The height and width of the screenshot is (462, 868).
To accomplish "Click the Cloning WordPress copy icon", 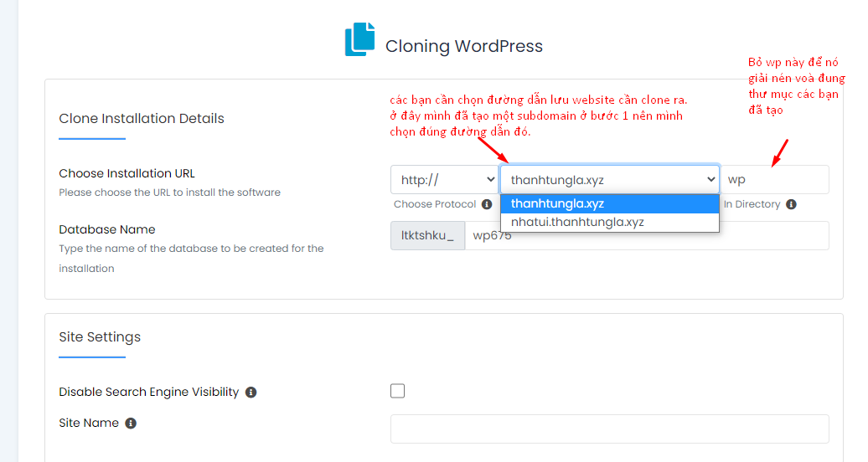I will pyautogui.click(x=359, y=39).
